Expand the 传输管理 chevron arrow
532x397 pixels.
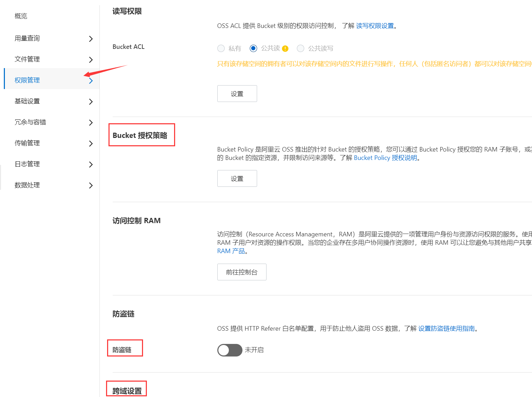pos(91,144)
